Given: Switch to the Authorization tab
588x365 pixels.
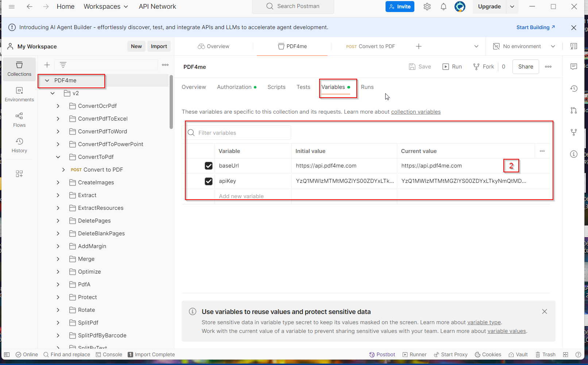Looking at the screenshot, I should (237, 87).
